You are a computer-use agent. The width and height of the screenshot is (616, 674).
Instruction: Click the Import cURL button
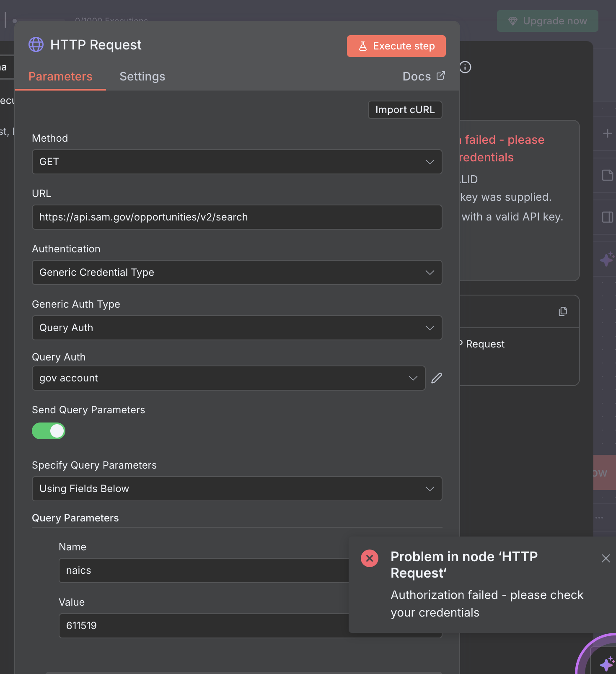coord(405,110)
